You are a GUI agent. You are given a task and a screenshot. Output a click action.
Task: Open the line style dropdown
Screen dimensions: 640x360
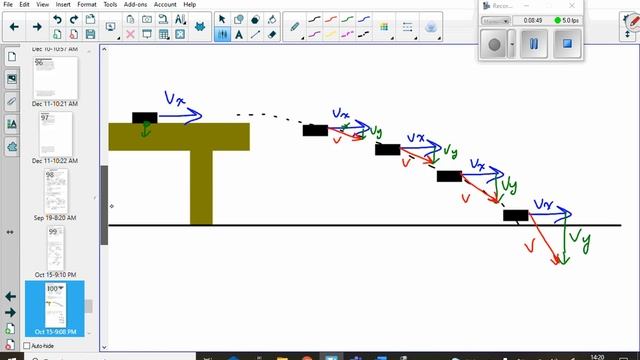(407, 27)
